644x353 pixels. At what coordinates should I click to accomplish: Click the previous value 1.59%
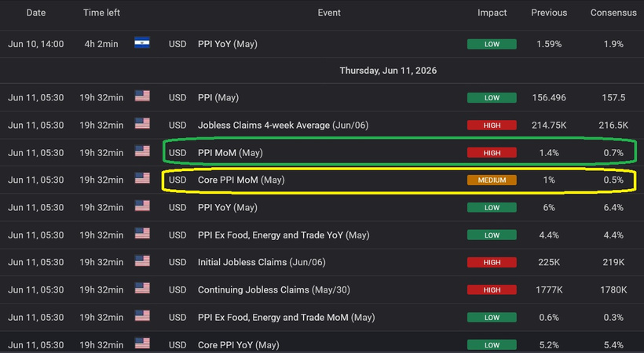click(549, 44)
